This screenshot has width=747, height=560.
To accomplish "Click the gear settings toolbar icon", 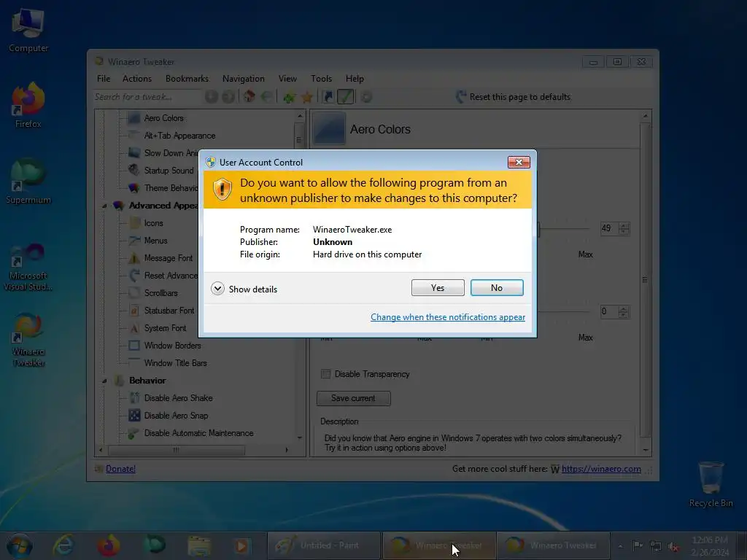I will [x=366, y=97].
